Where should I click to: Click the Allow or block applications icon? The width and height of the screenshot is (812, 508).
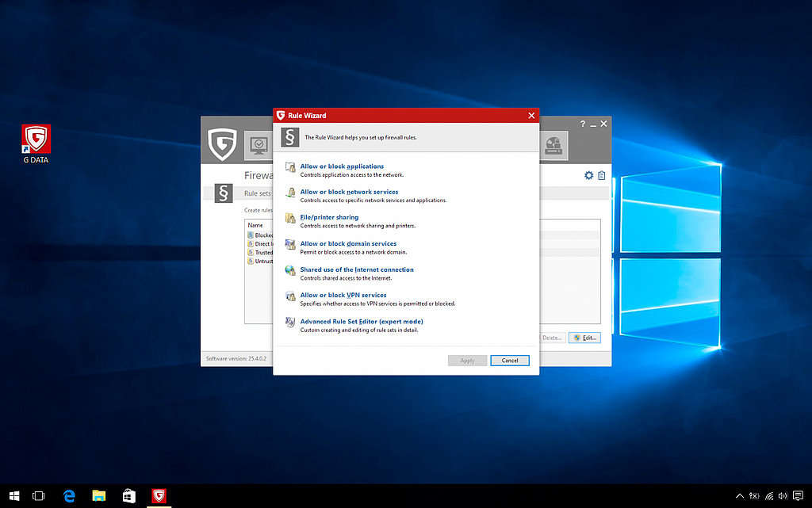[x=290, y=167]
